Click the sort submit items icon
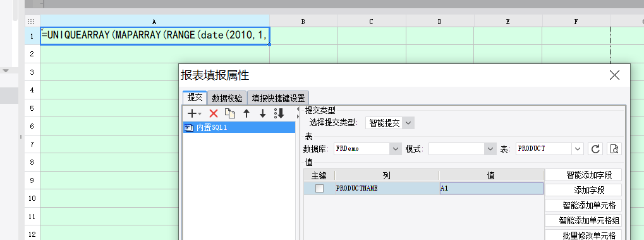This screenshot has height=240, width=644. [279, 113]
